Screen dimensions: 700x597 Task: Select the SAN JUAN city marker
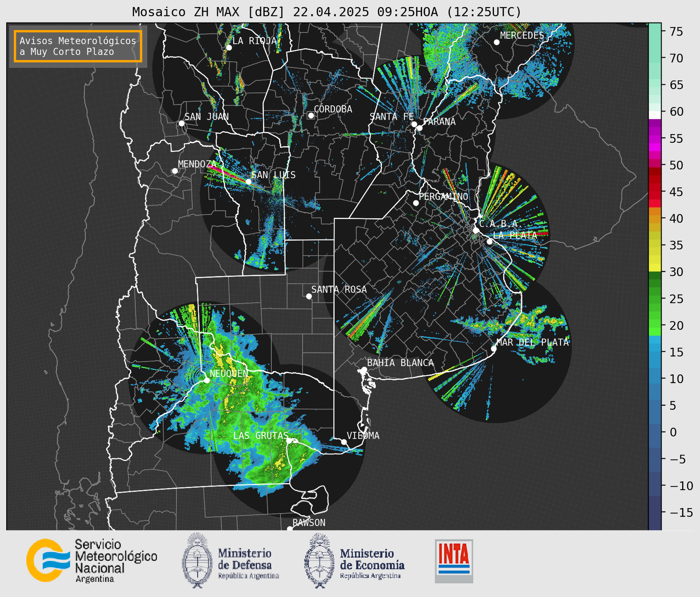[x=181, y=123]
